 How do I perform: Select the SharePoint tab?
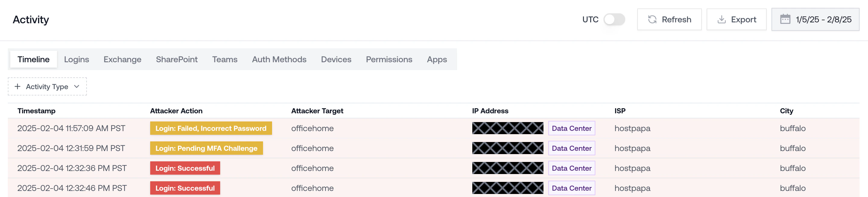176,59
